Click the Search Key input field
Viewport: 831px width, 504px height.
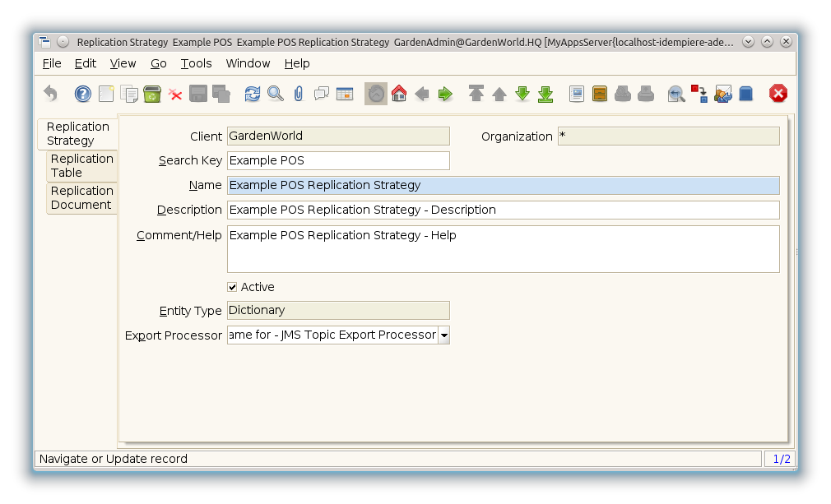[x=338, y=160]
